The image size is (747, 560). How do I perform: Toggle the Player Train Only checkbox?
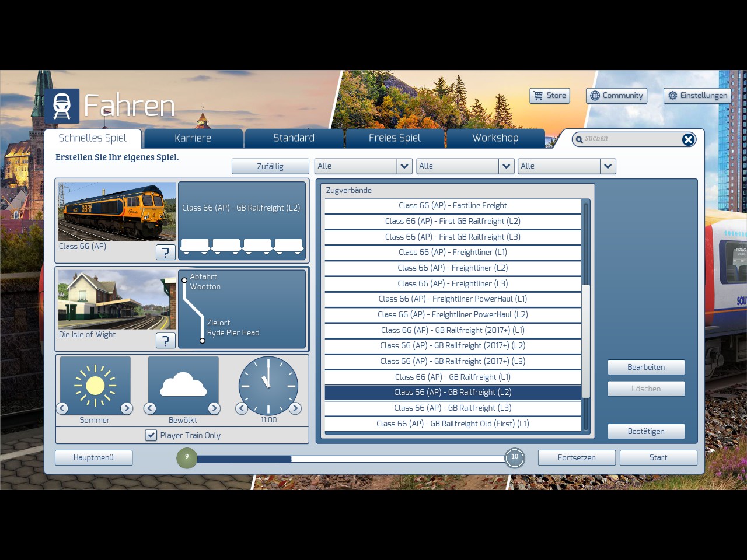[151, 435]
